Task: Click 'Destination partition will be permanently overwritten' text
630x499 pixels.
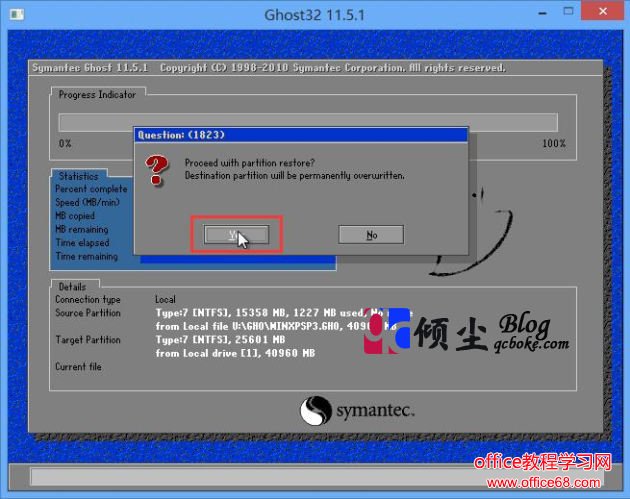Action: pyautogui.click(x=295, y=176)
